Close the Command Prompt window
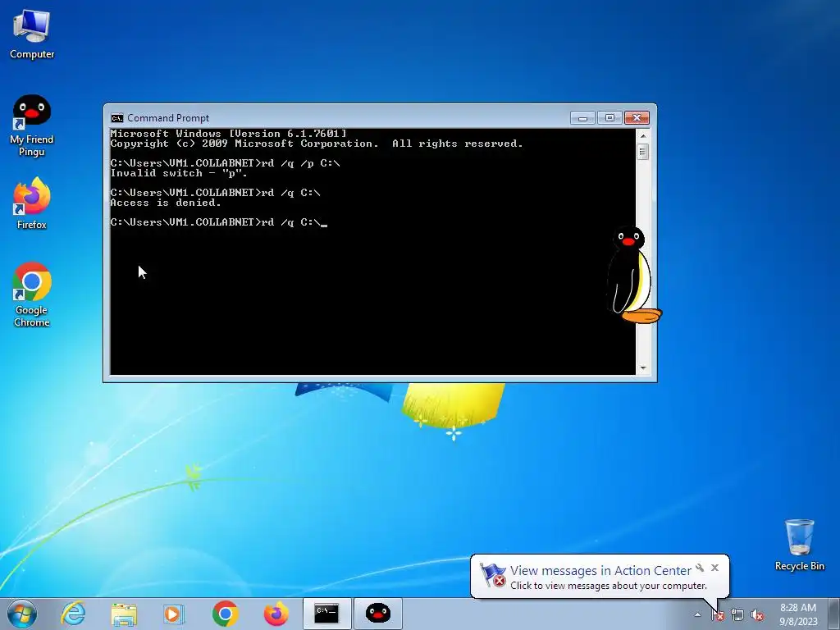The height and width of the screenshot is (630, 840). tap(637, 118)
